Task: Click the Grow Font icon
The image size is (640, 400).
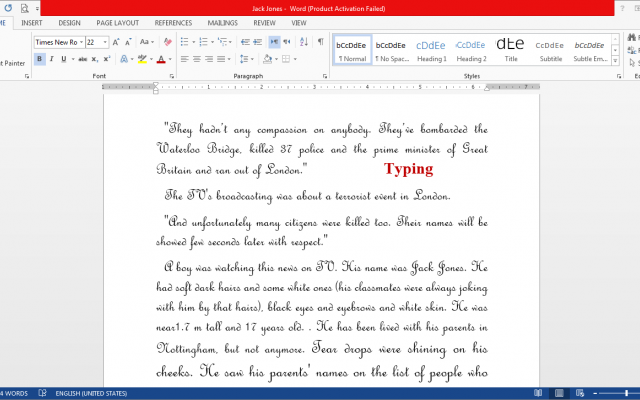Action: (116, 42)
